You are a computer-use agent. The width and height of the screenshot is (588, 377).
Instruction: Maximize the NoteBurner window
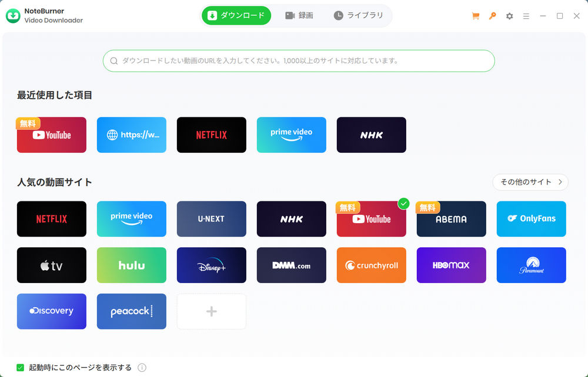pos(560,16)
